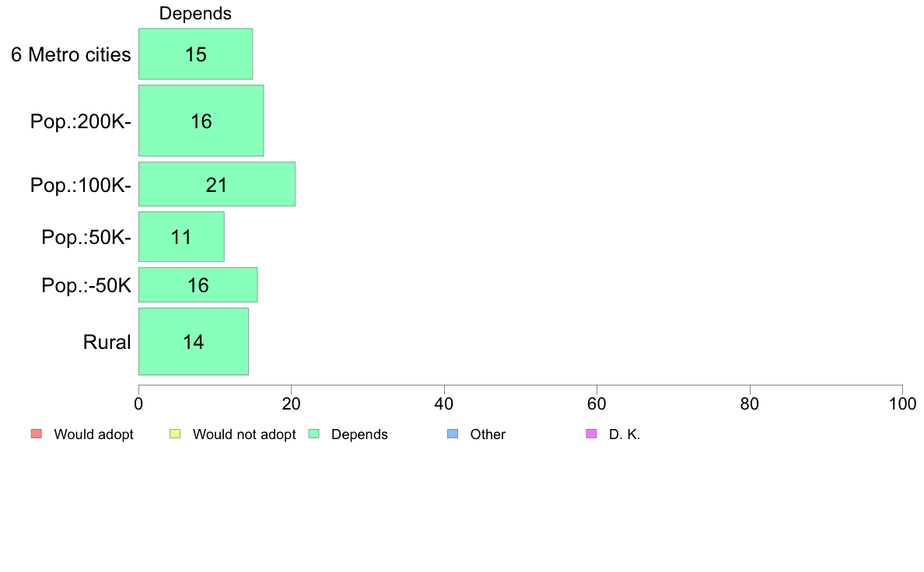924x572 pixels.
Task: Click the Would not adopt legend label
Action: click(x=244, y=434)
